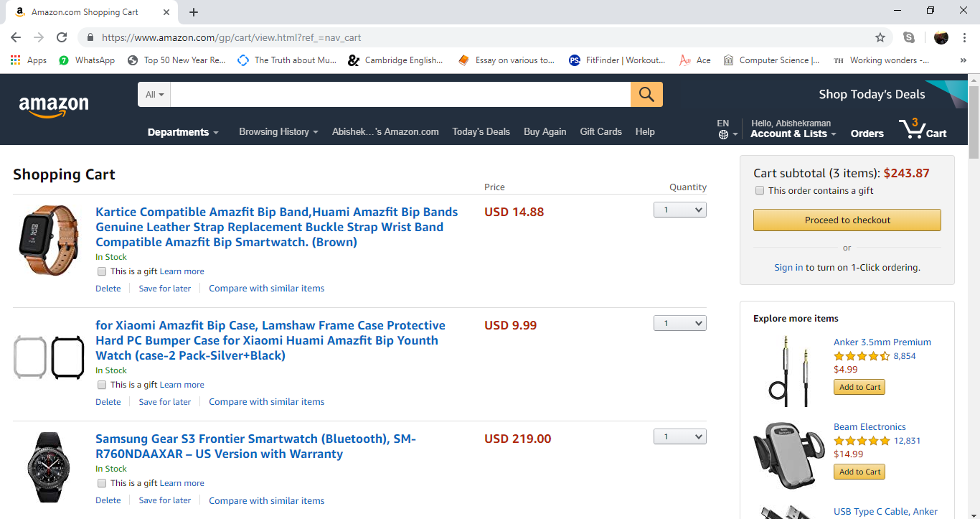Expand the Departments menu
Viewport: 980px width, 519px height.
coord(183,132)
